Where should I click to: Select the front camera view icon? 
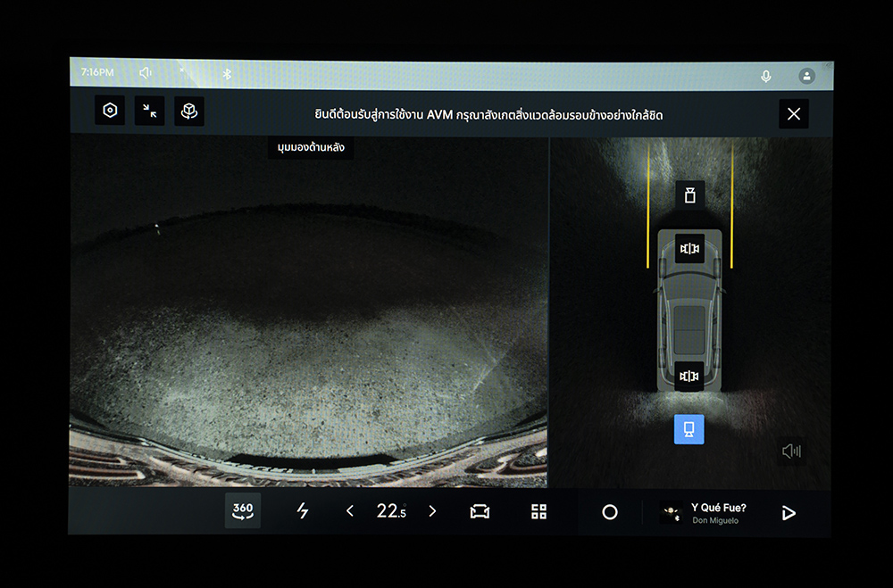coord(690,195)
